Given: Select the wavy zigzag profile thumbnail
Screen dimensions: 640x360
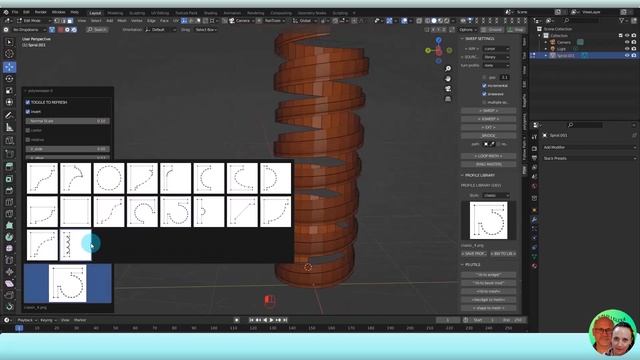Looking at the screenshot, I should [76, 245].
